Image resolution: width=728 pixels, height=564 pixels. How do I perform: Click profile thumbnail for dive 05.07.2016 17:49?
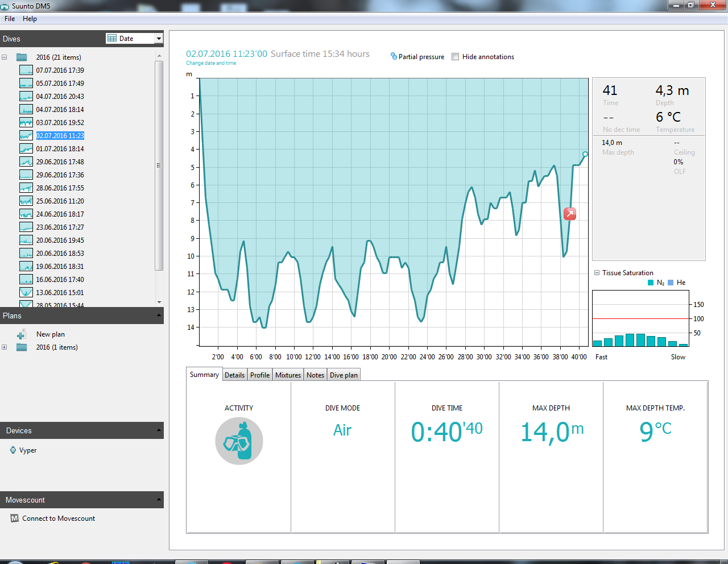pyautogui.click(x=26, y=84)
